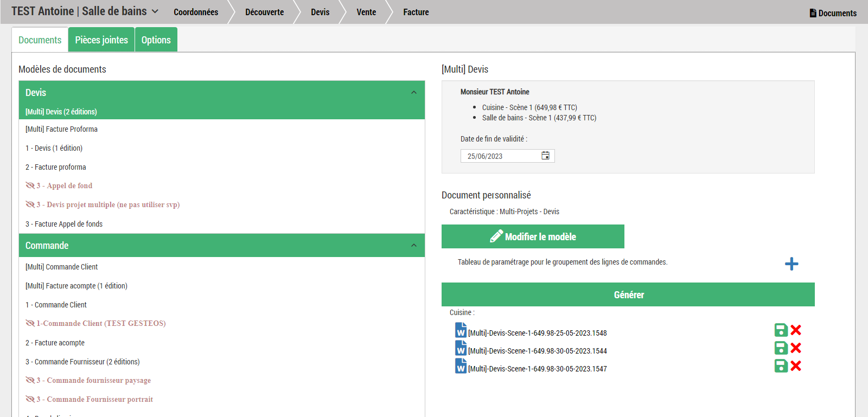Open the Options tab
The width and height of the screenshot is (868, 417).
coord(156,40)
